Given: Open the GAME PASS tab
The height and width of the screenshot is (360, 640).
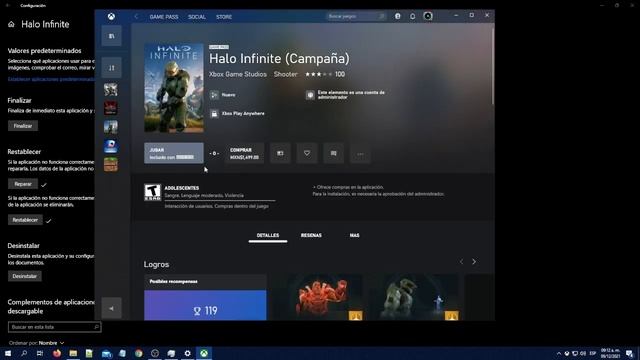Looking at the screenshot, I should coord(164,17).
